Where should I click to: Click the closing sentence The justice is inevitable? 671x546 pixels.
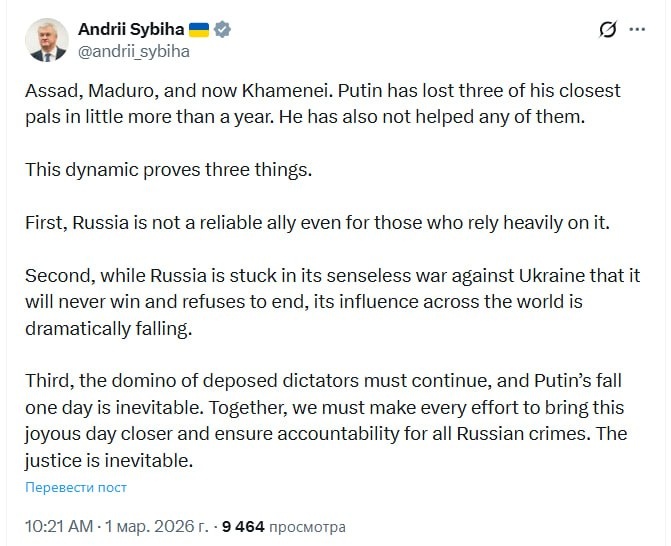(107, 462)
